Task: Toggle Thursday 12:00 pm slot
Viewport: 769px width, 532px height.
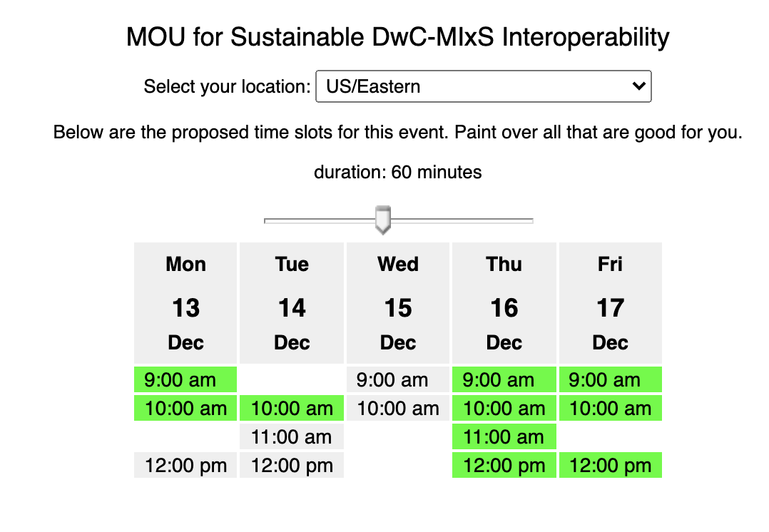Action: (x=504, y=465)
